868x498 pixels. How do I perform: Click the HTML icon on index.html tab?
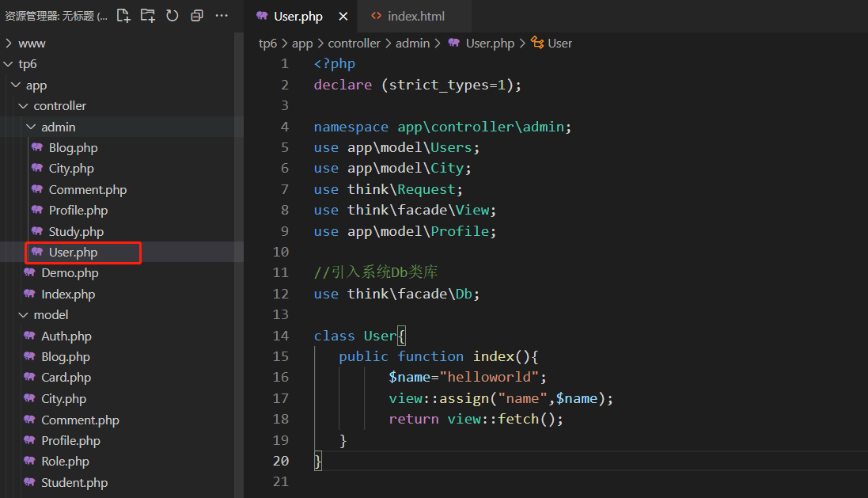pyautogui.click(x=377, y=16)
